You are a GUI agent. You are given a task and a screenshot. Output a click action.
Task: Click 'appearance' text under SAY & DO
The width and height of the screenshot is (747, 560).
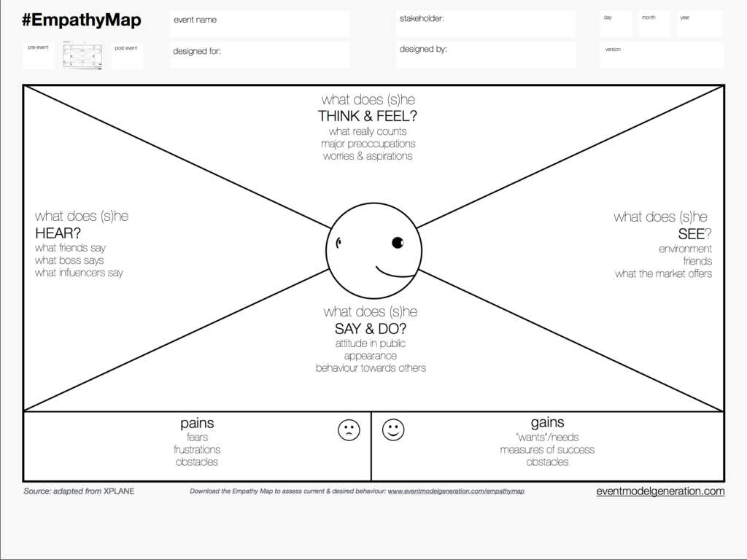[x=370, y=356]
